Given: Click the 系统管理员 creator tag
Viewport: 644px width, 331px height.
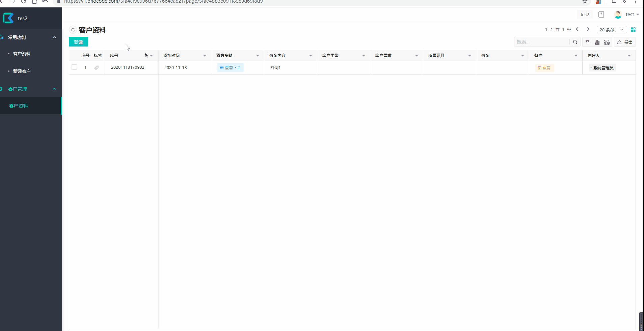Looking at the screenshot, I should [x=602, y=68].
